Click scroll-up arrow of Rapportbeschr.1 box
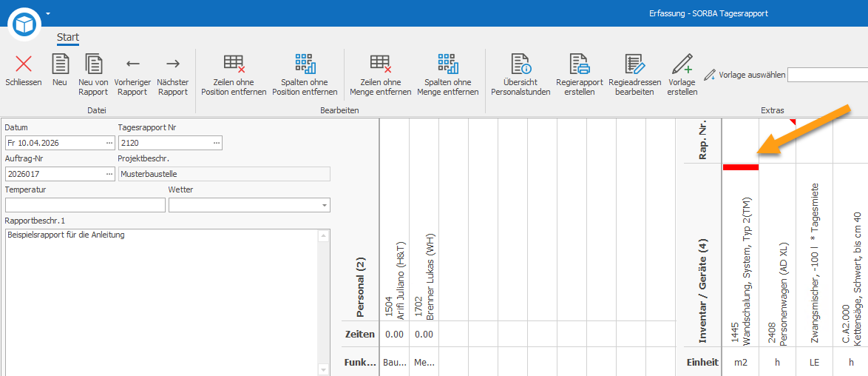 (323, 235)
